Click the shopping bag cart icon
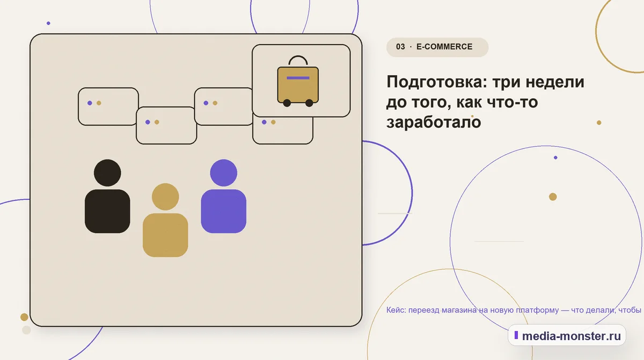This screenshot has width=644, height=360. (298, 81)
